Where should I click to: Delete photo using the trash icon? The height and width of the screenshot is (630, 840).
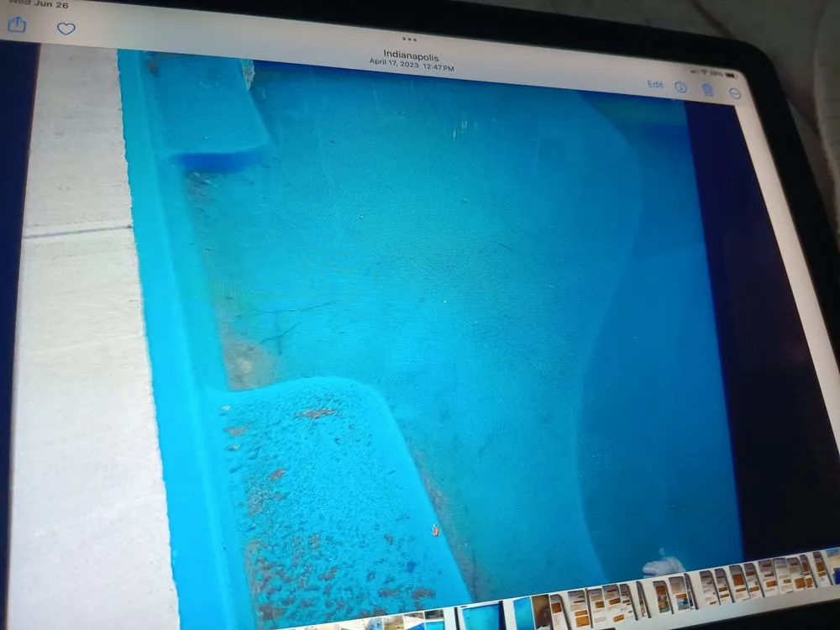[x=708, y=90]
